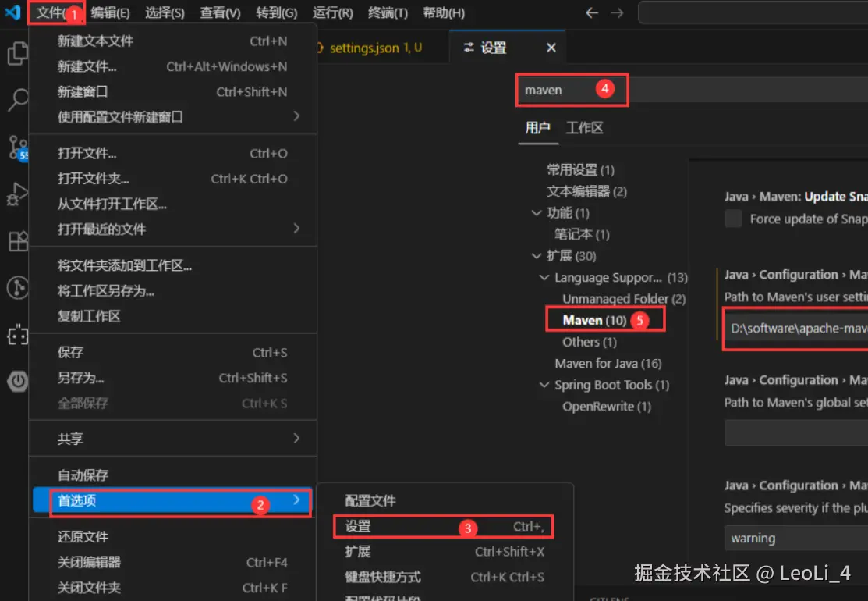Open the 文件 menu
The width and height of the screenshot is (868, 601).
(56, 12)
